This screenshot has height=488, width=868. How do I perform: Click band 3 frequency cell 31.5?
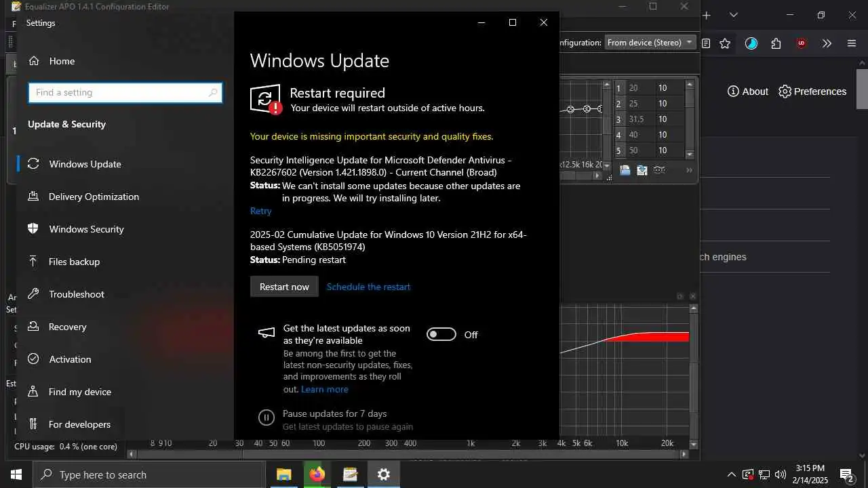[x=640, y=119]
